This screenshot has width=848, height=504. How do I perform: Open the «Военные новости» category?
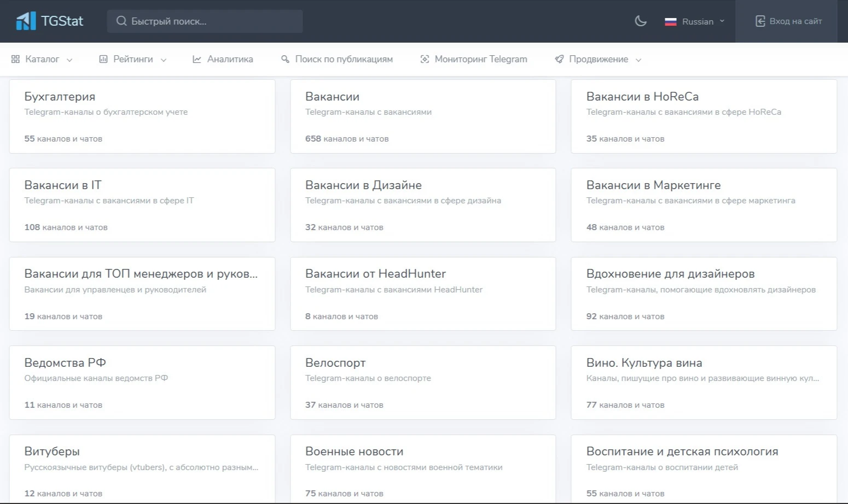click(423, 469)
